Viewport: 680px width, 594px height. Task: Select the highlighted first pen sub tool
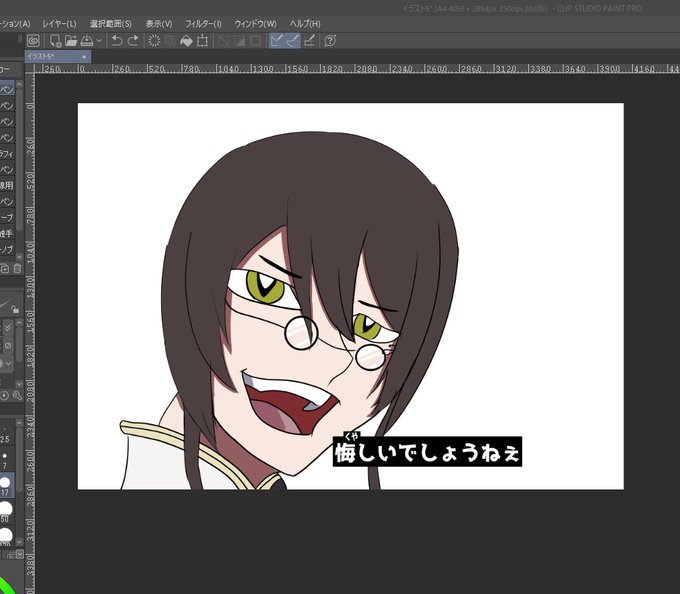[x=7, y=88]
